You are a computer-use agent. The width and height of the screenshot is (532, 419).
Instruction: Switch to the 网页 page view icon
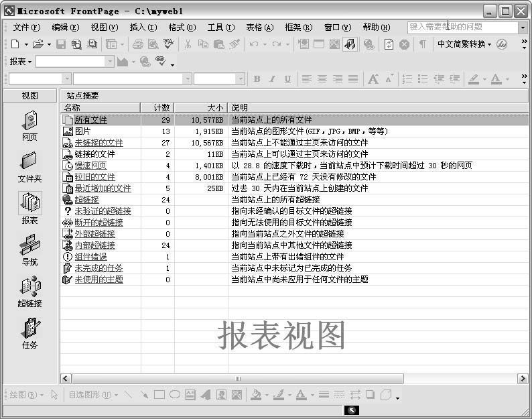pos(29,125)
